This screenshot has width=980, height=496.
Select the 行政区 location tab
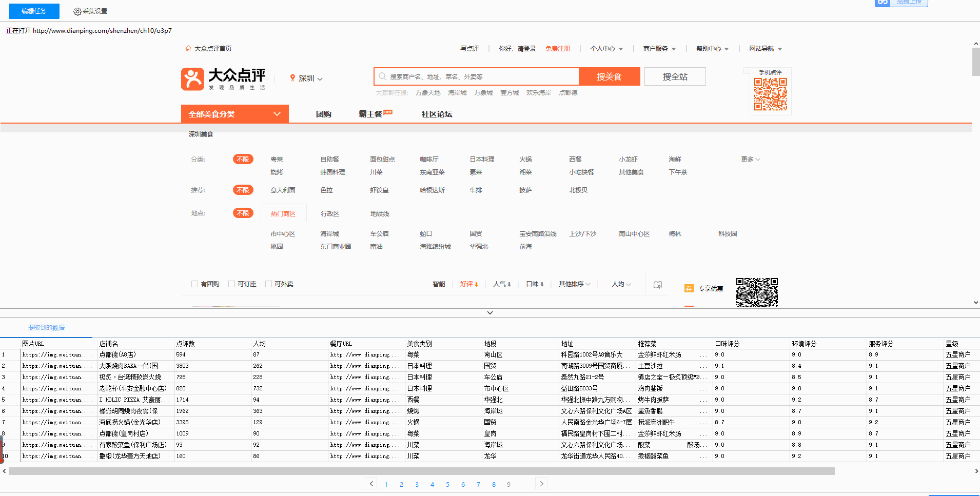pos(330,214)
